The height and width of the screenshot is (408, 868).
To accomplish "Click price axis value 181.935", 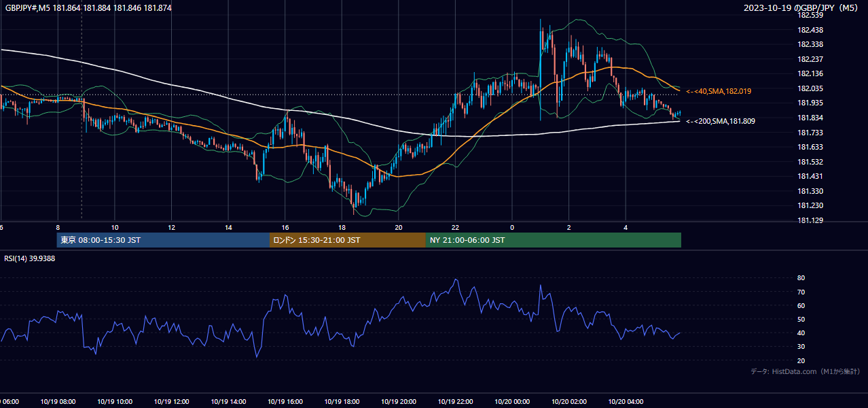I will (810, 103).
